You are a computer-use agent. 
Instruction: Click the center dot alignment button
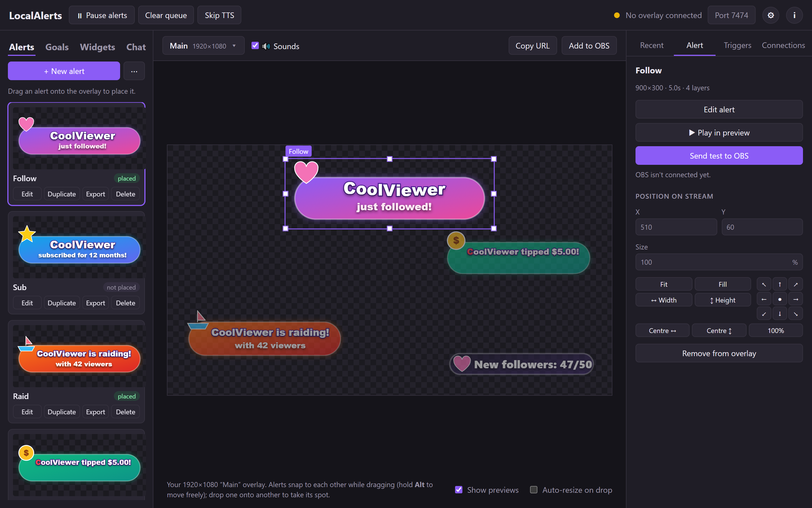(780, 299)
